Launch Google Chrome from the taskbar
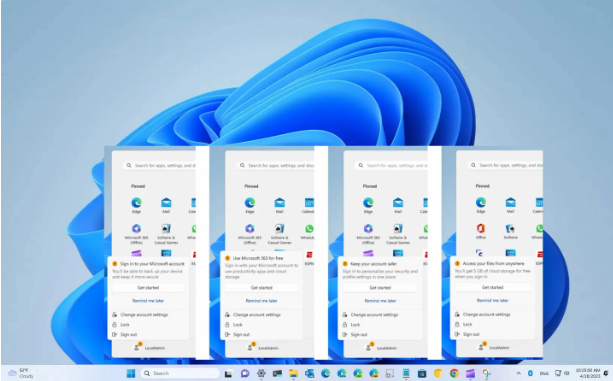613x381 pixels. pyautogui.click(x=454, y=373)
